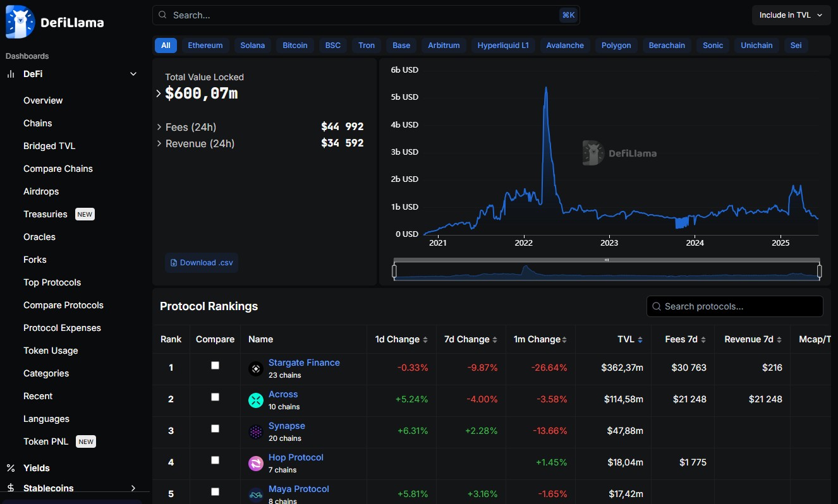Sort by Revenue 7d arrows icon
Viewport: 838px width, 504px height.
[x=779, y=340]
